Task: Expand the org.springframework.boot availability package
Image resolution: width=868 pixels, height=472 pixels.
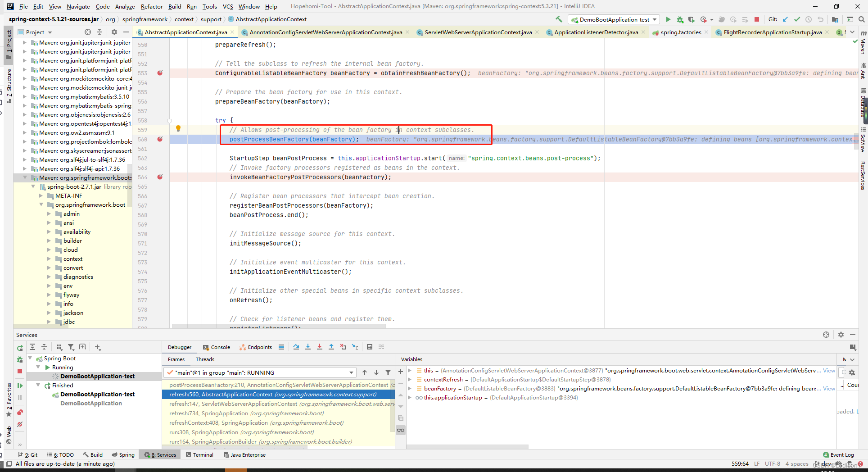Action: tap(49, 232)
